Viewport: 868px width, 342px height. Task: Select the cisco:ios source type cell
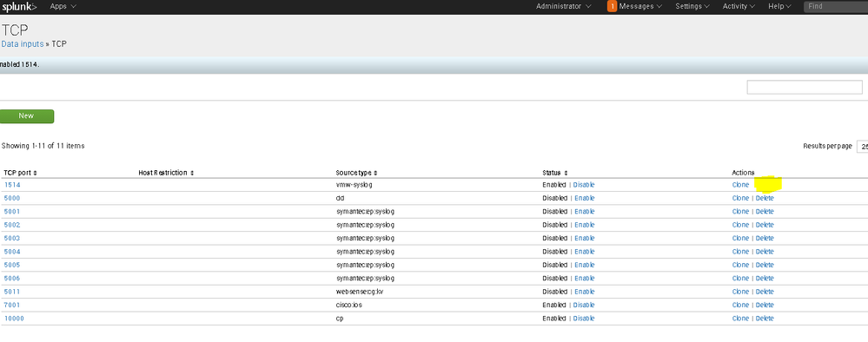click(x=349, y=305)
